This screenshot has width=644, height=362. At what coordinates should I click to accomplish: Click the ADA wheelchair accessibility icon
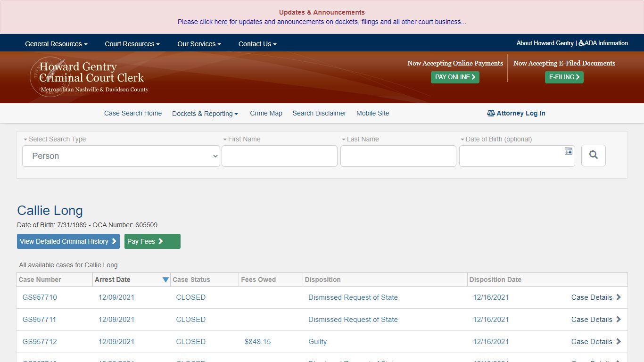tap(581, 43)
